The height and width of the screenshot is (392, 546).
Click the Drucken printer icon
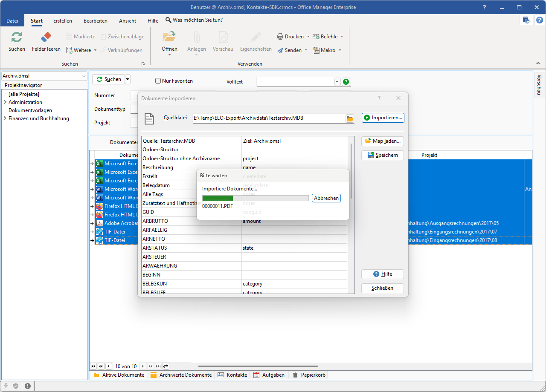click(280, 37)
